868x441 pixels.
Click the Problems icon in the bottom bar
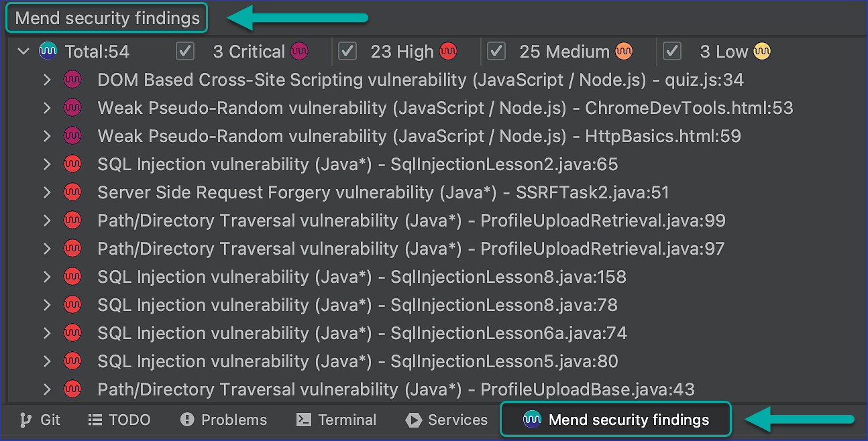click(186, 420)
